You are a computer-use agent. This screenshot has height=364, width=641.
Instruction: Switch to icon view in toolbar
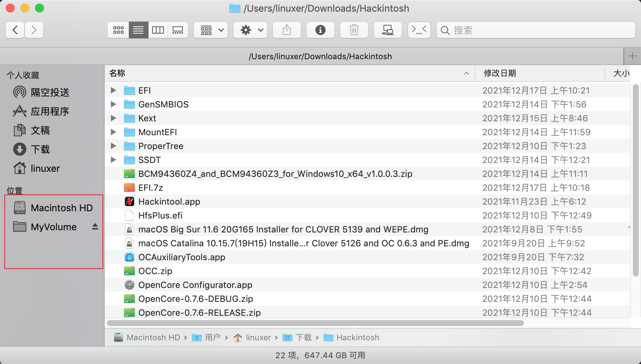point(118,30)
